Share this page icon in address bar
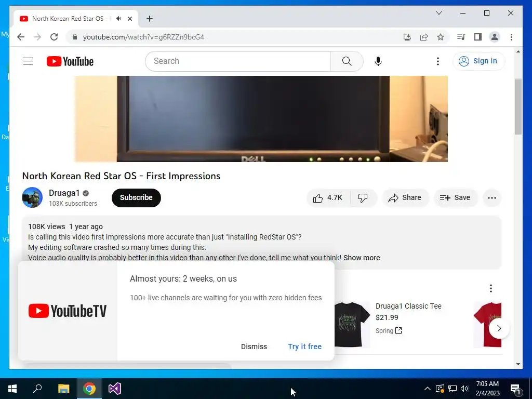Viewport: 532px width, 399px height. coord(424,37)
